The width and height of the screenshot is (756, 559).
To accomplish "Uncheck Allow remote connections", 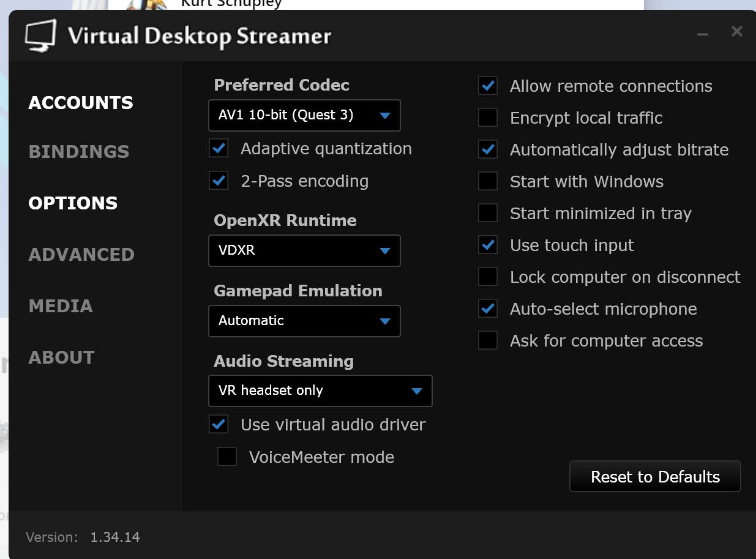I will pos(488,86).
